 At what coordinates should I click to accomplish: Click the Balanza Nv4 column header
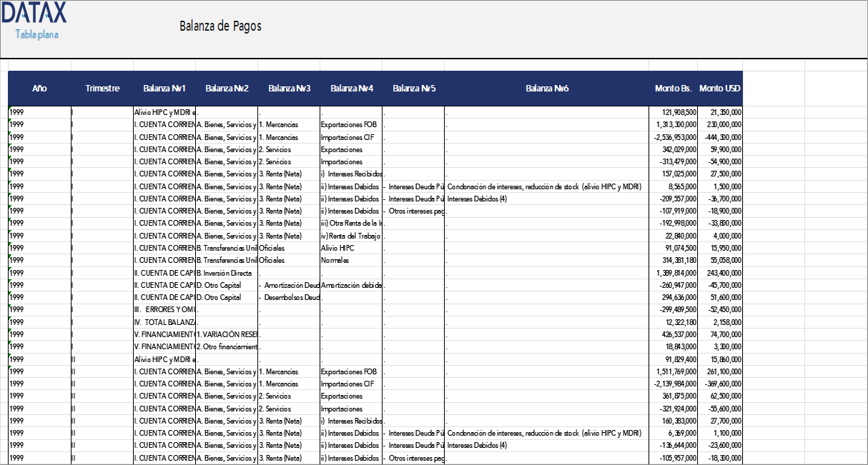click(351, 89)
